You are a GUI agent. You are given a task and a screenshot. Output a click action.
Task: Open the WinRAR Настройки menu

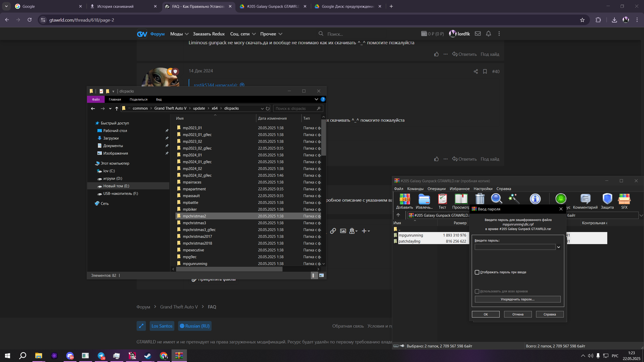click(x=483, y=189)
